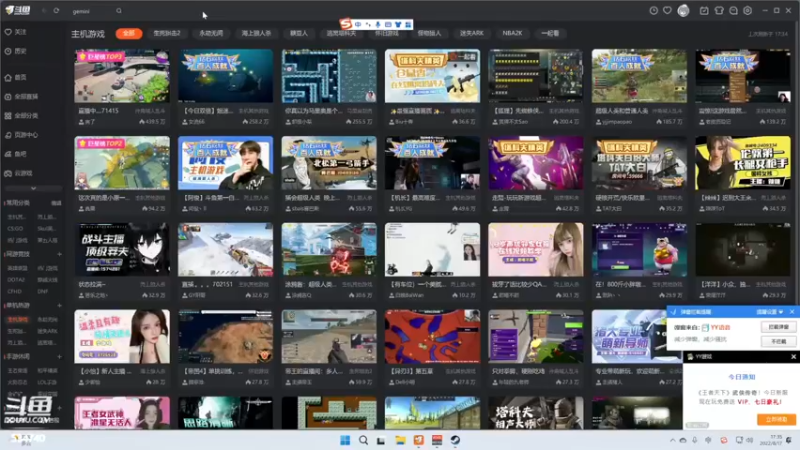Select the 怪物猎人 tab
Viewport: 800px width, 450px height.
point(429,34)
